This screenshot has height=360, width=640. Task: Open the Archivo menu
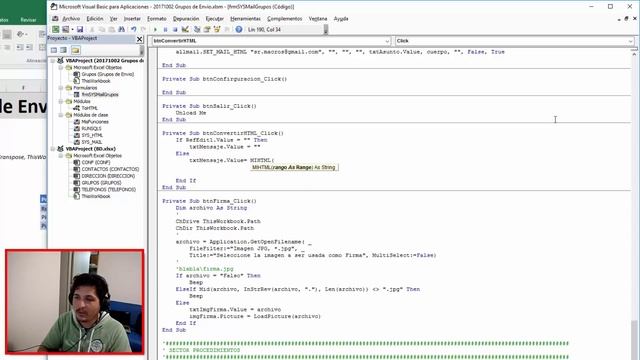pyautogui.click(x=71, y=19)
